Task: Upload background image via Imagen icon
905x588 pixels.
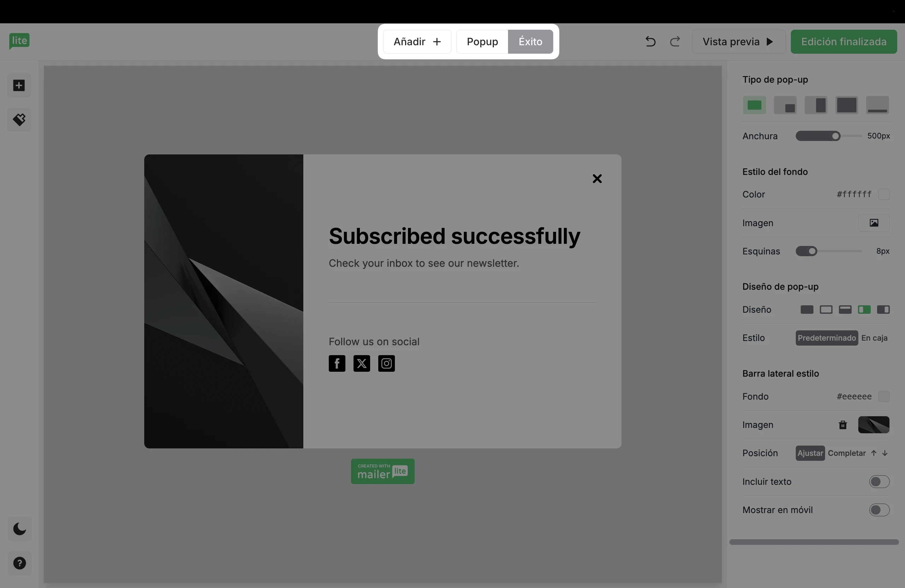Action: pyautogui.click(x=874, y=223)
